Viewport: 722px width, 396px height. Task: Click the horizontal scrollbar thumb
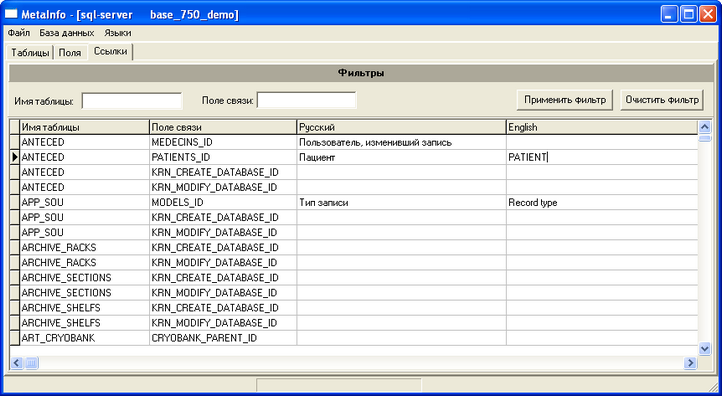(31, 363)
